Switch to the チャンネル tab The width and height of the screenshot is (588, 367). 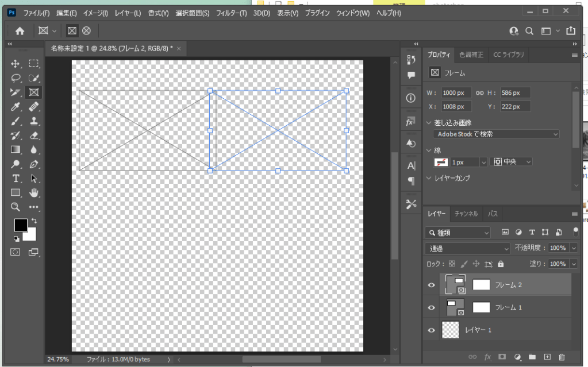click(x=466, y=214)
